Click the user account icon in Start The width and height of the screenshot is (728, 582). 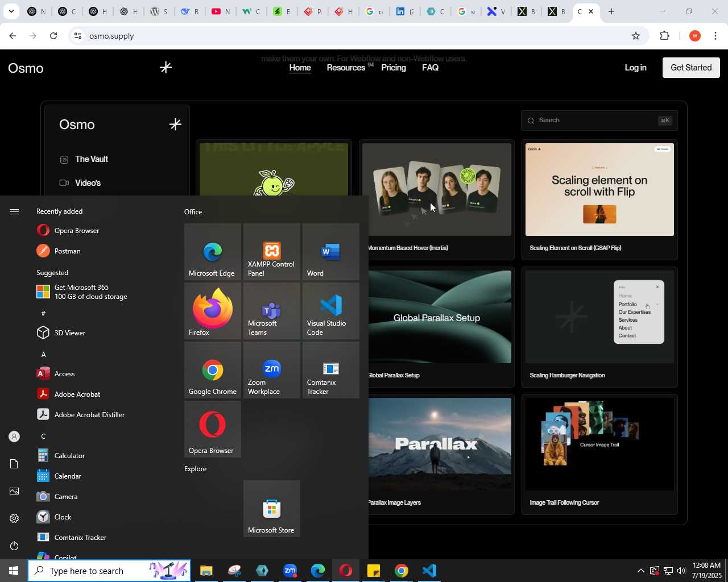coord(14,436)
